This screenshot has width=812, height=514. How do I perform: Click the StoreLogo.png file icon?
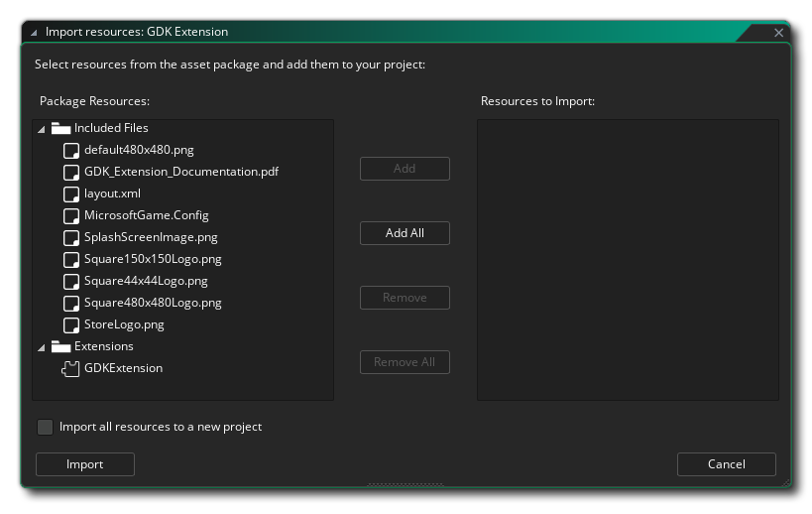[70, 324]
